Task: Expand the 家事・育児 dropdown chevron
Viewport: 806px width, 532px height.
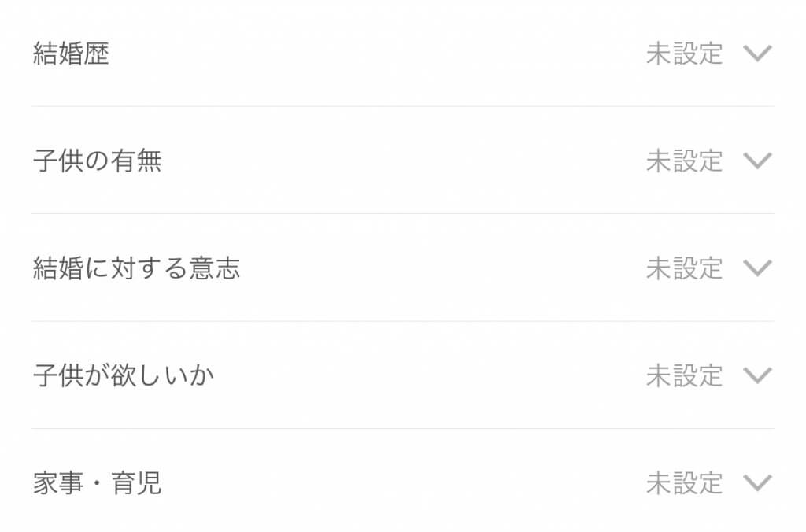Action: [x=757, y=482]
